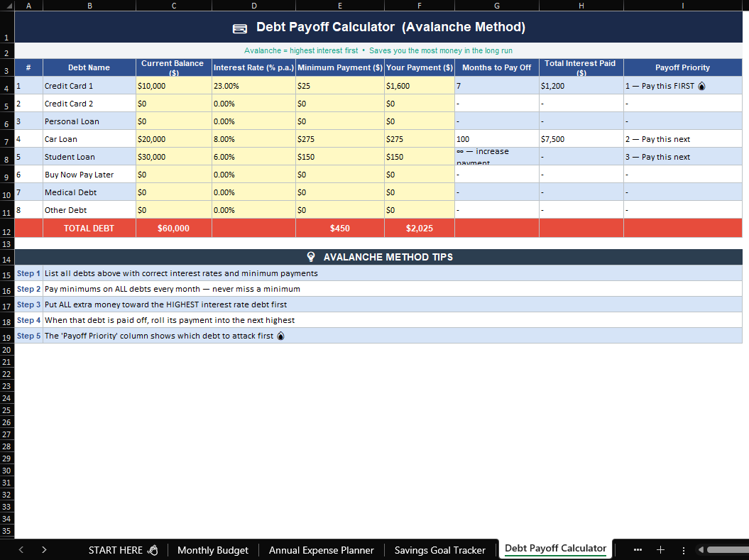Click the horizontal scrollbar left arrow
This screenshot has width=749, height=560.
pyautogui.click(x=701, y=550)
